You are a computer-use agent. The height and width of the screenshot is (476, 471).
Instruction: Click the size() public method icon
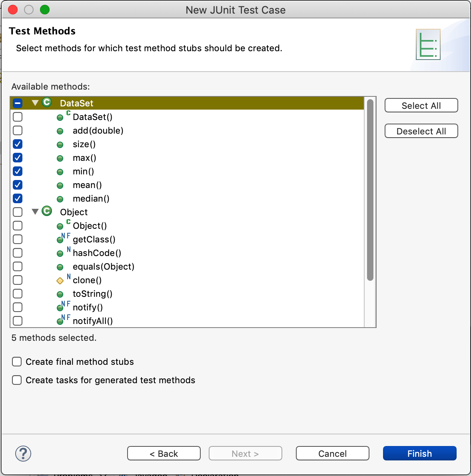coord(60,145)
